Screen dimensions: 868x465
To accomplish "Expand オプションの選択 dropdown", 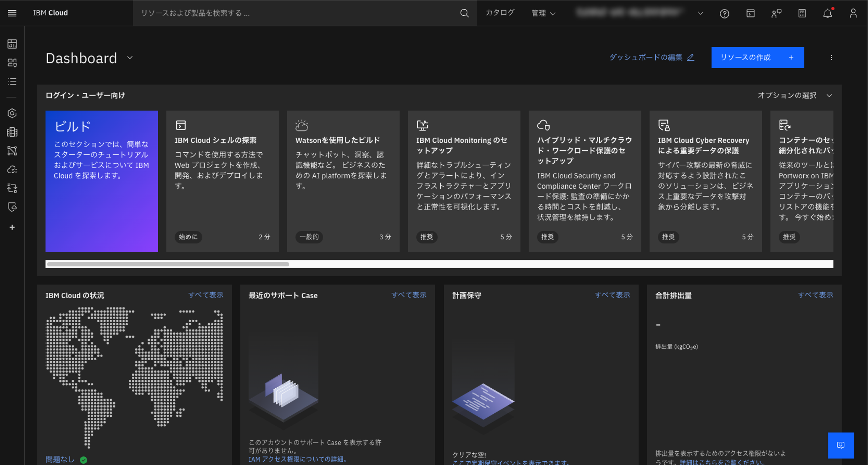I will pyautogui.click(x=795, y=95).
